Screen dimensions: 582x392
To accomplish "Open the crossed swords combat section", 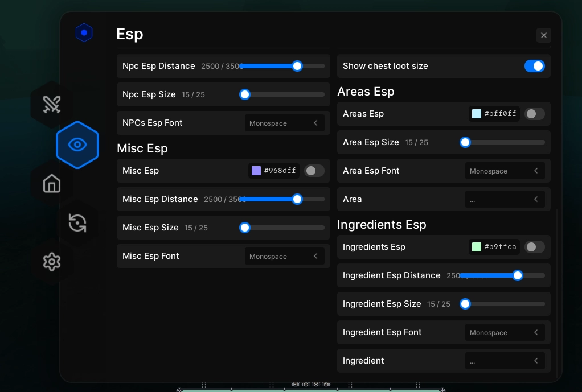I will tap(52, 105).
